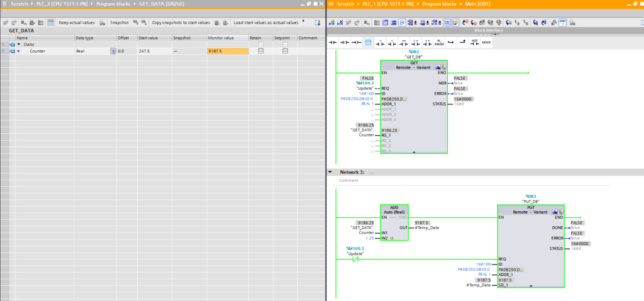Insert a normally closed contact
This screenshot has width=644, height=301.
click(345, 43)
